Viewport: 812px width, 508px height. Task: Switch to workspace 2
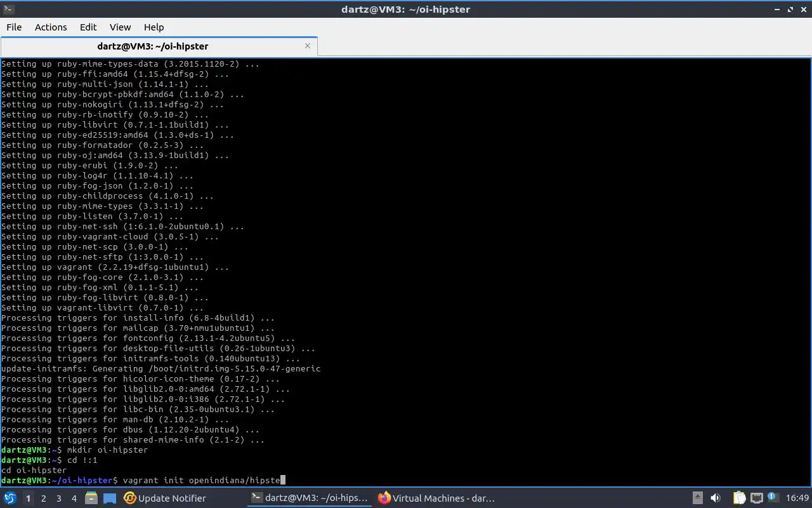coord(43,498)
